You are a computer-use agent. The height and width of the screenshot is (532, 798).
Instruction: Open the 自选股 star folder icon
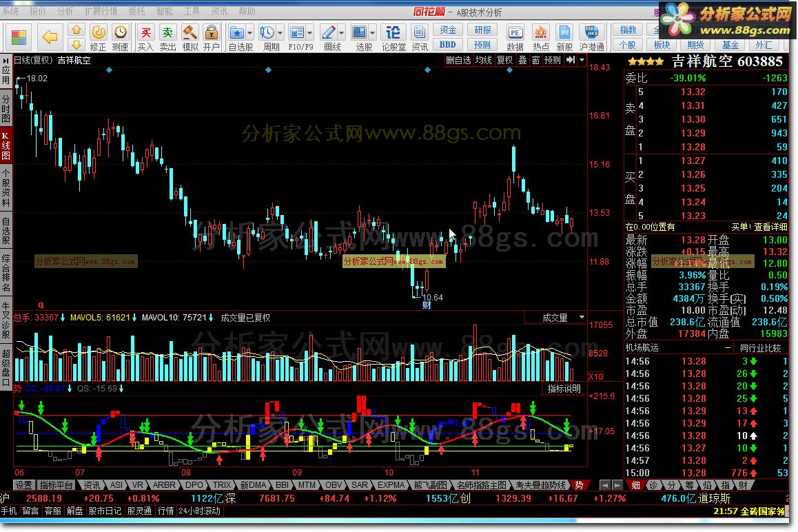point(236,32)
